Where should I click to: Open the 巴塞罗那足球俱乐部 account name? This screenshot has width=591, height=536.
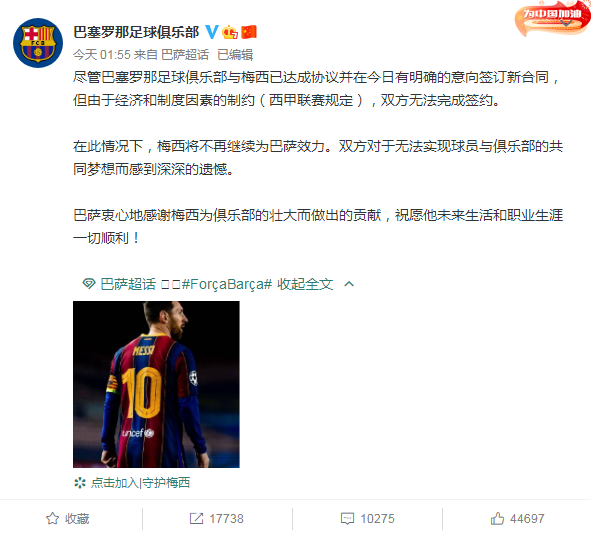point(136,32)
